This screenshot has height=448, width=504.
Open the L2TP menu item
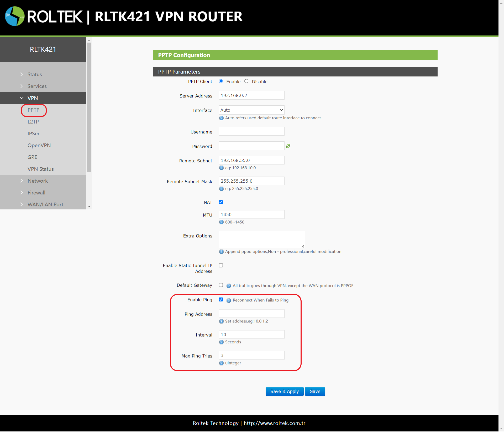point(33,122)
